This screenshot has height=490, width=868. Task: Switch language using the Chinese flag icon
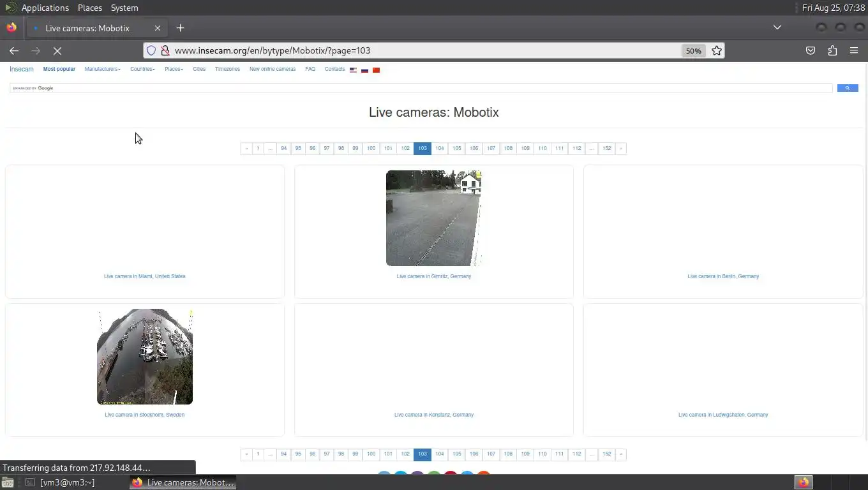376,70
